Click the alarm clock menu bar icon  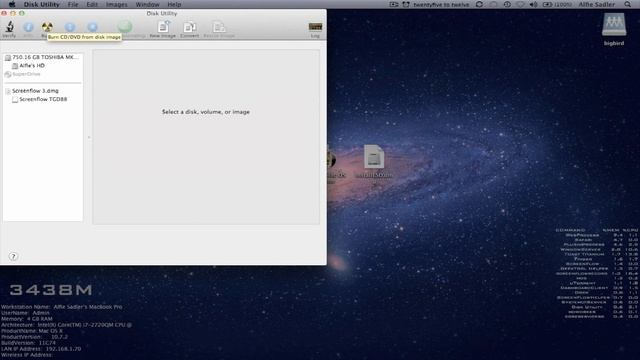(406, 4)
